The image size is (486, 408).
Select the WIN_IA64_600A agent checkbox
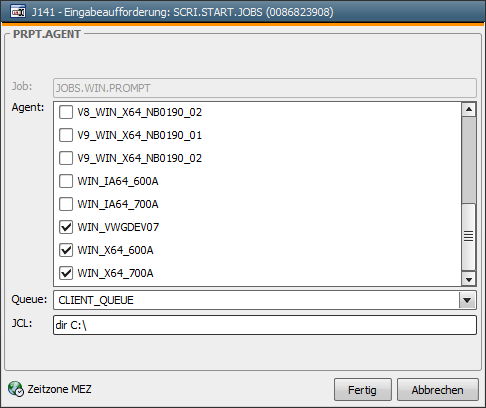coord(66,181)
